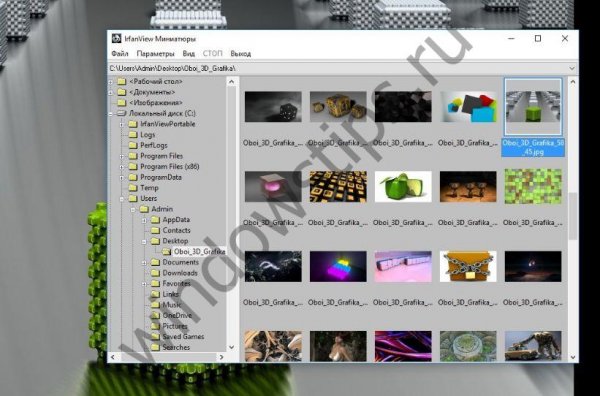600x396 pixels.
Task: Click the Downloads folder icon
Action: click(x=155, y=273)
